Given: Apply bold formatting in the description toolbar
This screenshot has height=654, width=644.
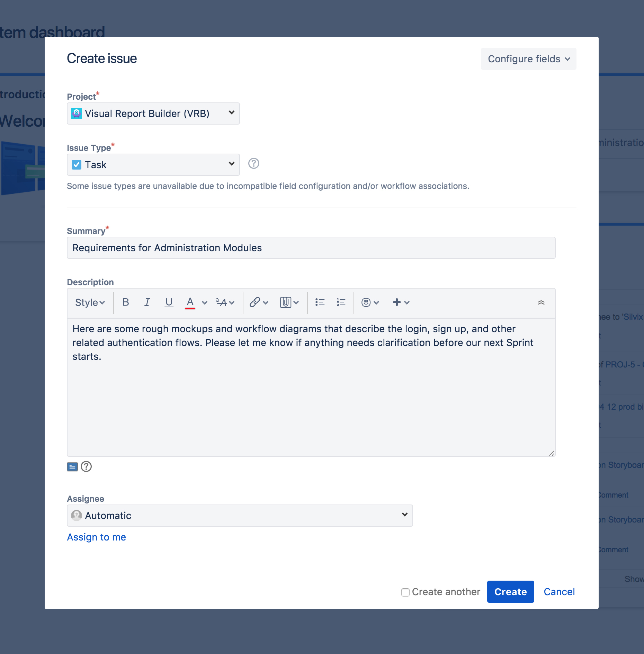Looking at the screenshot, I should click(x=125, y=302).
